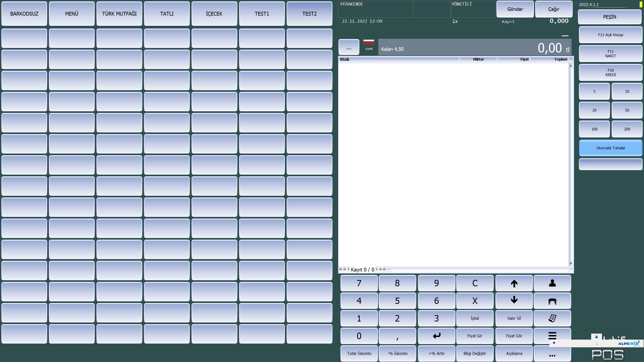Click the three-dots button beside the total

tap(349, 47)
